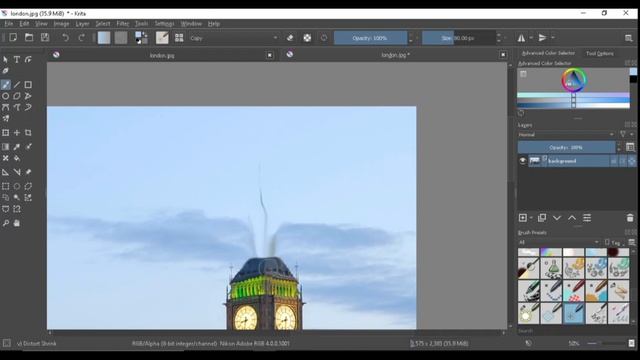Viewport: 640px width, 360px height.
Task: Select the Polygon tool
Action: (x=17, y=96)
